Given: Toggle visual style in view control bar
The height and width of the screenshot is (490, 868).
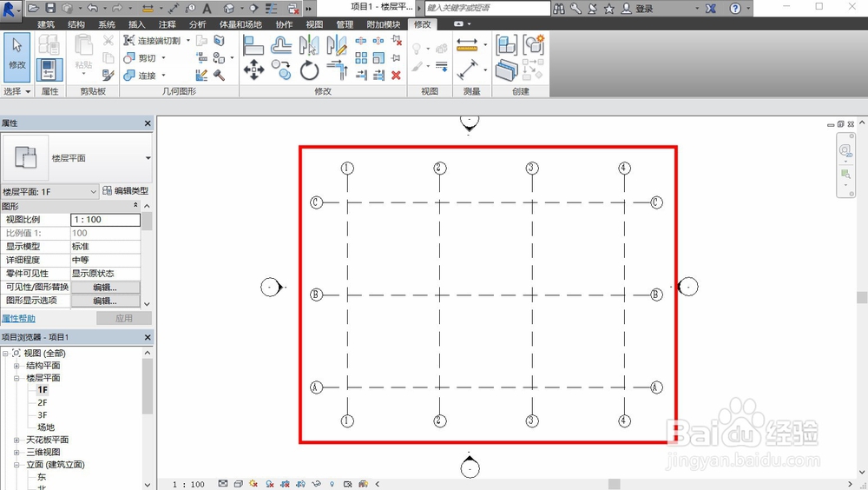Looking at the screenshot, I should click(238, 484).
